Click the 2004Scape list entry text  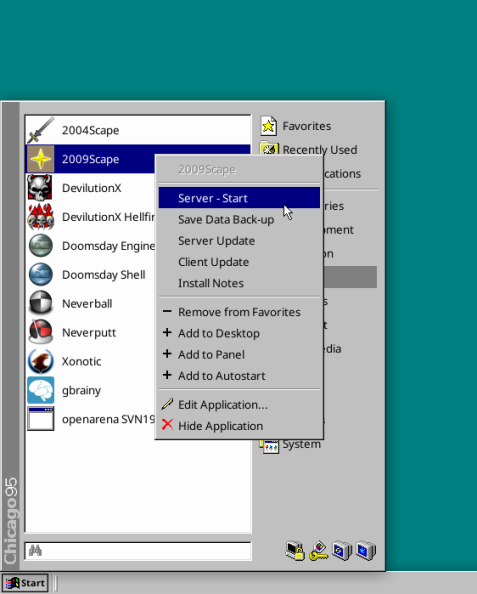(x=90, y=130)
